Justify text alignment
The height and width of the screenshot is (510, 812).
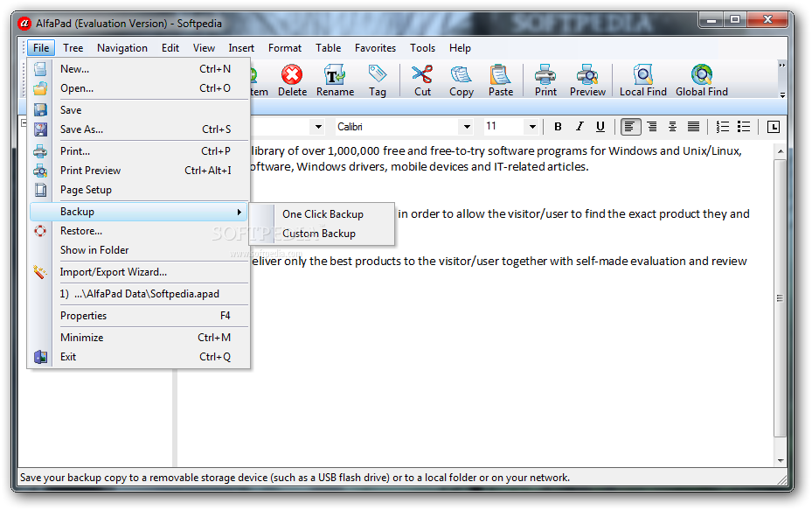tap(693, 127)
